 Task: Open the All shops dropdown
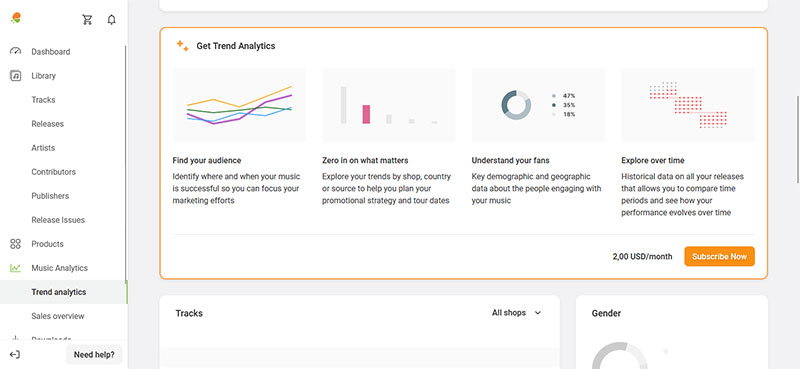point(516,313)
